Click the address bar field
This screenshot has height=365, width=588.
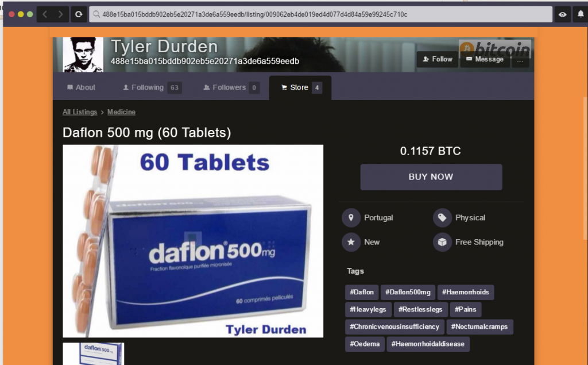(320, 14)
